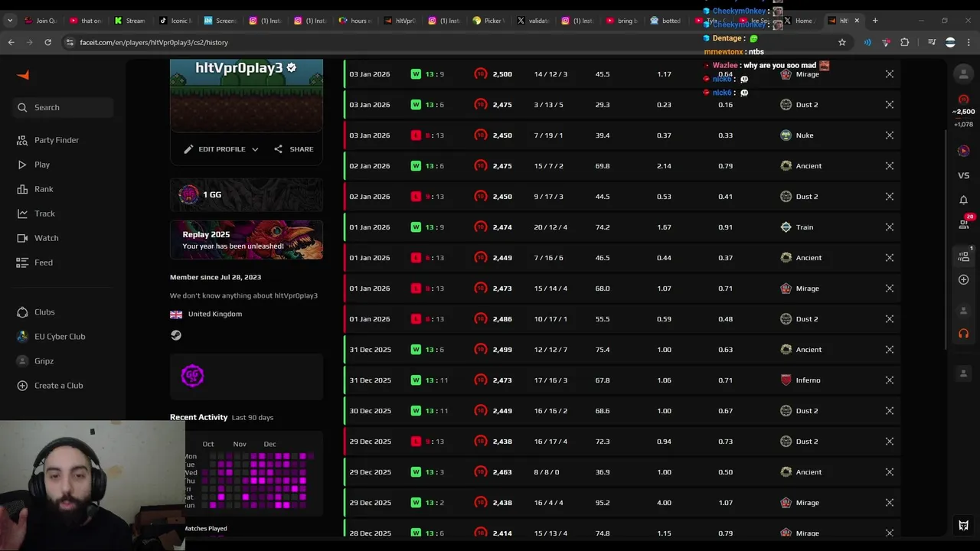Click the loss badge on 03 Jan Nuke row
The image size is (980, 551).
click(416, 135)
